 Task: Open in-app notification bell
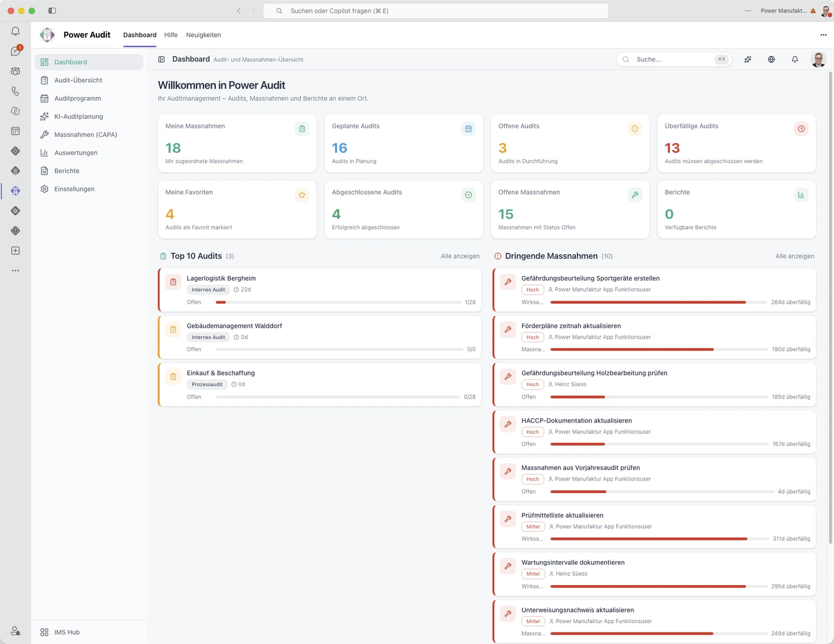(795, 59)
